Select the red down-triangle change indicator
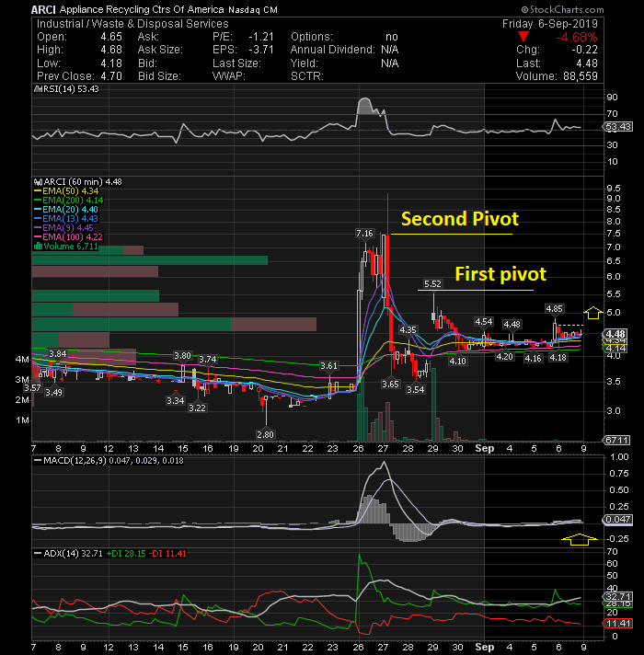The image size is (644, 655). (x=523, y=37)
